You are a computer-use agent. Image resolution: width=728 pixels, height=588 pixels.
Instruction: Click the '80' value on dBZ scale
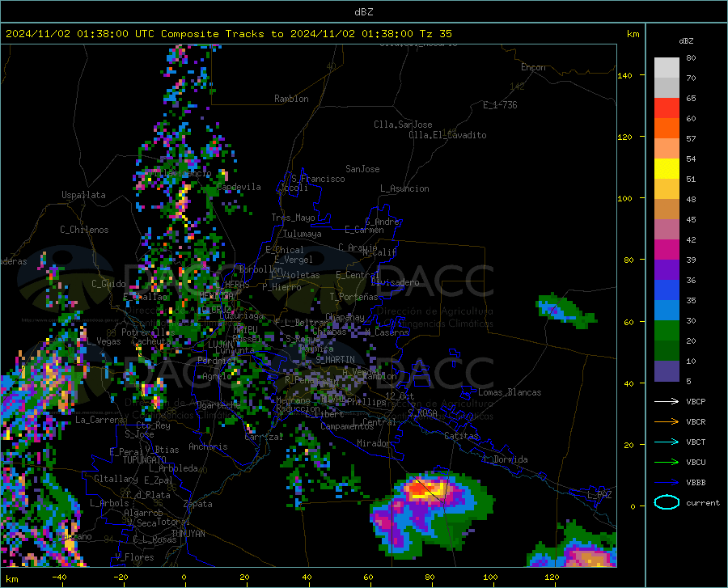(691, 57)
